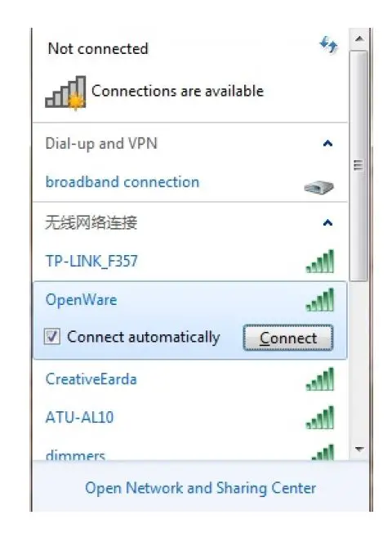Refresh the network list with the arrows icon
Image resolution: width=392 pixels, height=551 pixels.
[x=328, y=45]
